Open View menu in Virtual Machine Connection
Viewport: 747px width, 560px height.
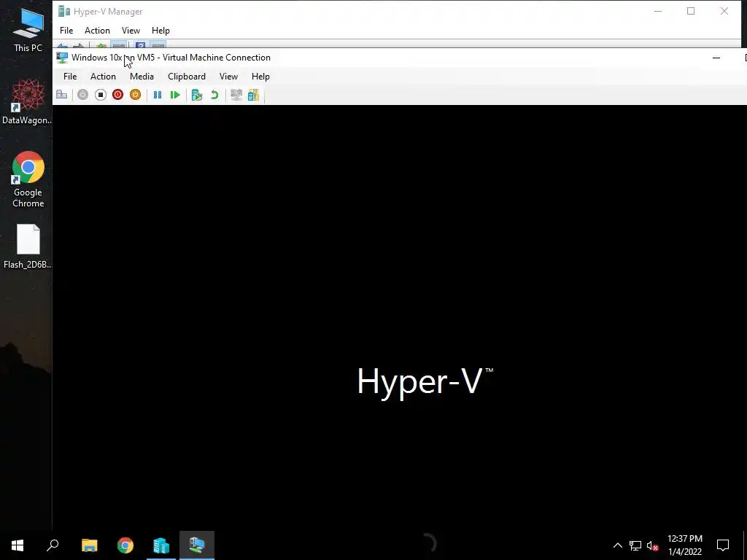coord(228,76)
